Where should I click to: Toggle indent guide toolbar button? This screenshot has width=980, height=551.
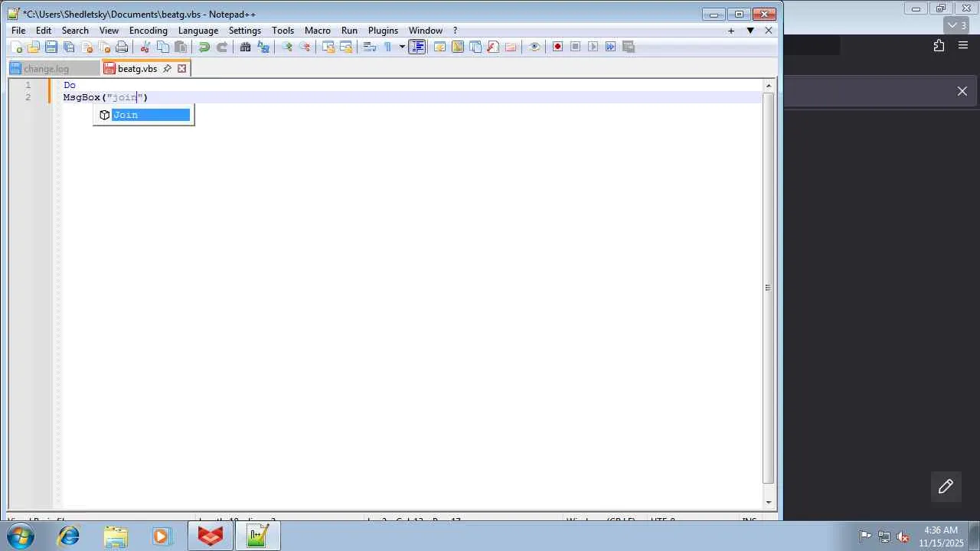(x=416, y=47)
